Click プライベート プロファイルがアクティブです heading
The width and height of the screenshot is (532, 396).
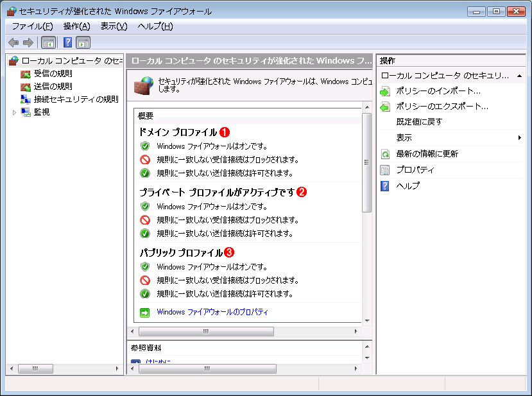[x=217, y=193]
